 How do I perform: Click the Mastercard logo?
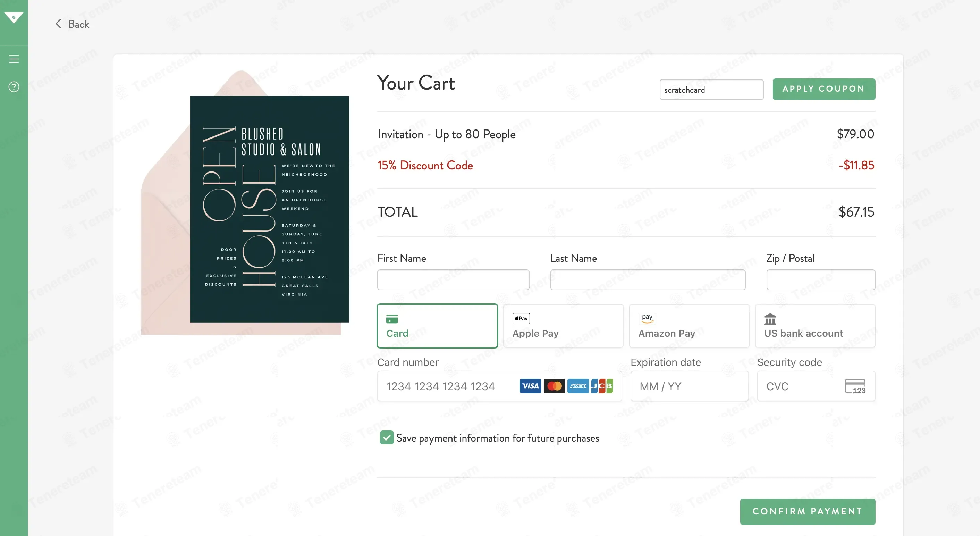click(554, 386)
